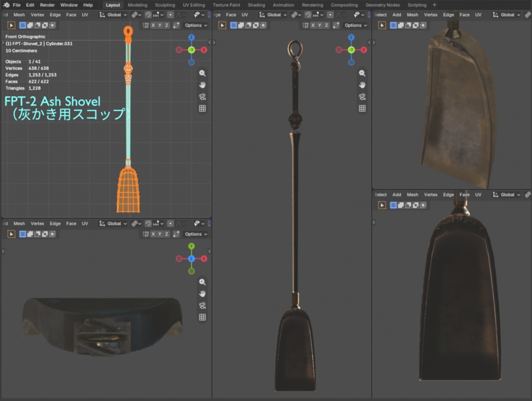Switch to the Modeling workspace tab
The width and height of the screenshot is (532, 401).
(137, 5)
